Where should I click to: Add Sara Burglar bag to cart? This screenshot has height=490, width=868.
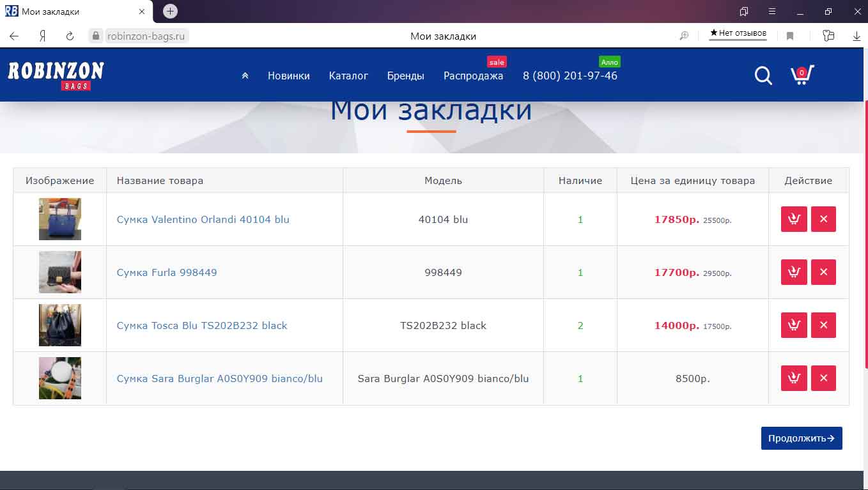[x=794, y=378]
